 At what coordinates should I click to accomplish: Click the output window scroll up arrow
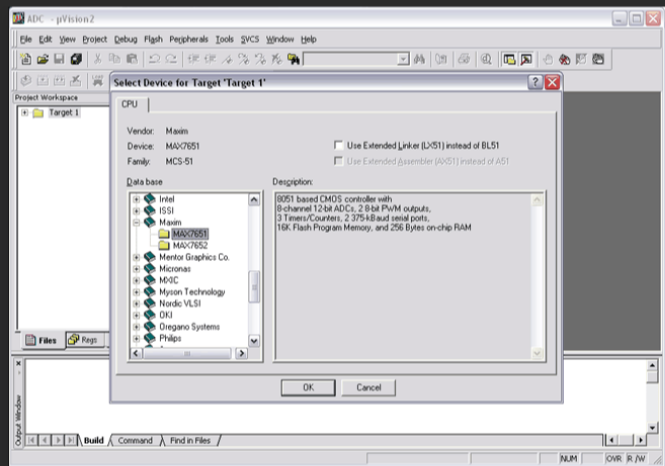(652, 365)
